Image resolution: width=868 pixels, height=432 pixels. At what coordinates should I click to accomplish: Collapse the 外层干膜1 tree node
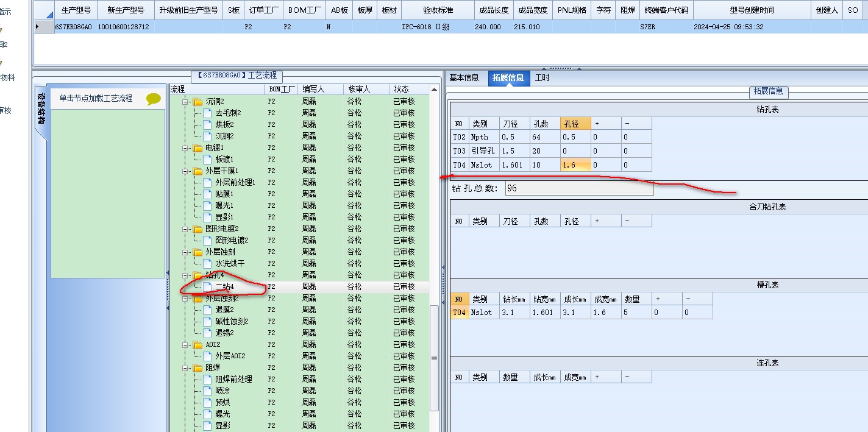(186, 171)
